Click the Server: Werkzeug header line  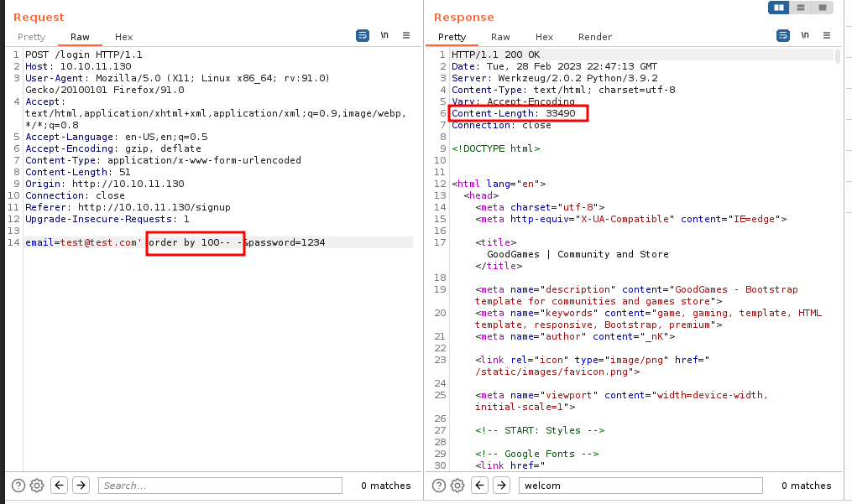pos(555,78)
